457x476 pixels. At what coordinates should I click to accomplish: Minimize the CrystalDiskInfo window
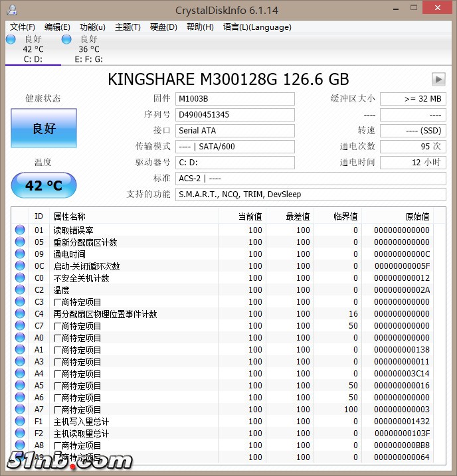[x=396, y=8]
